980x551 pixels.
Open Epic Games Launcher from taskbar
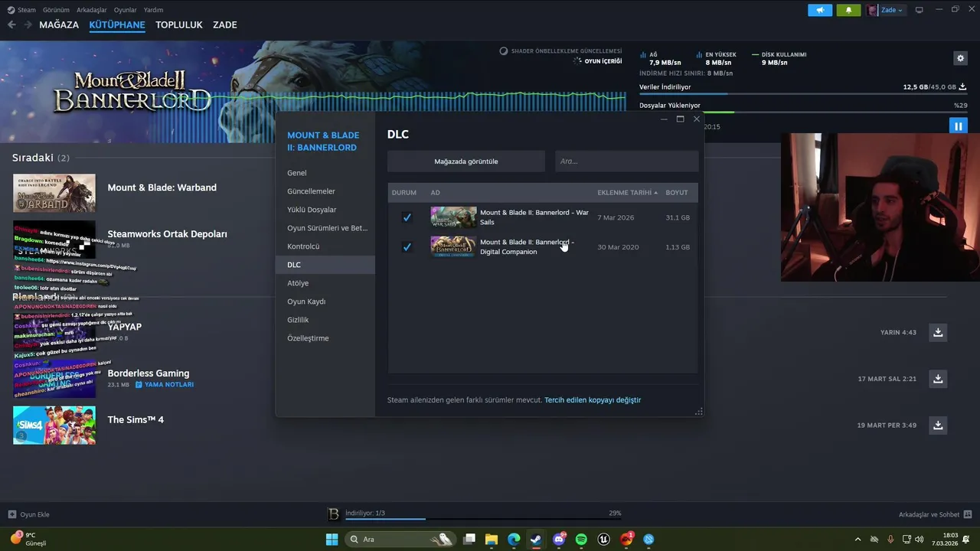pos(604,540)
